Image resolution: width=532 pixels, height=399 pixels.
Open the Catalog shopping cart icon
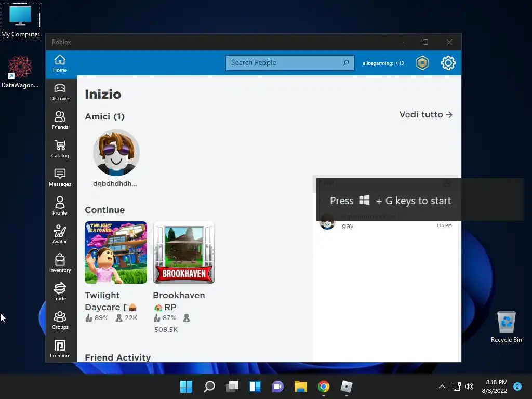click(x=60, y=149)
